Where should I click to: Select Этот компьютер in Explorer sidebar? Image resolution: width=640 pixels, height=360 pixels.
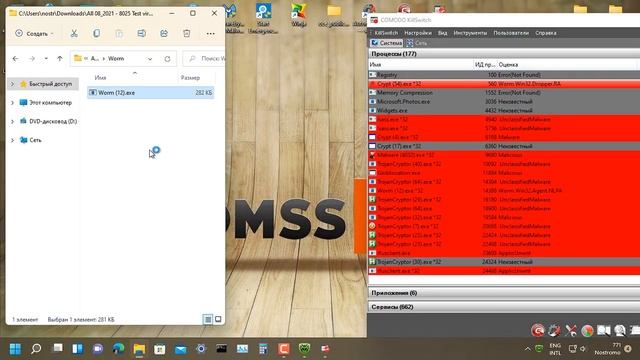(x=46, y=102)
